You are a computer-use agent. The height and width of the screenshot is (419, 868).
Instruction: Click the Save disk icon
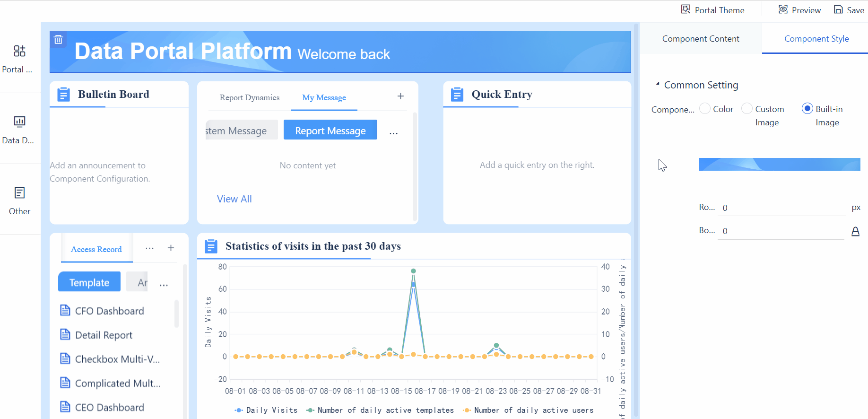click(838, 10)
